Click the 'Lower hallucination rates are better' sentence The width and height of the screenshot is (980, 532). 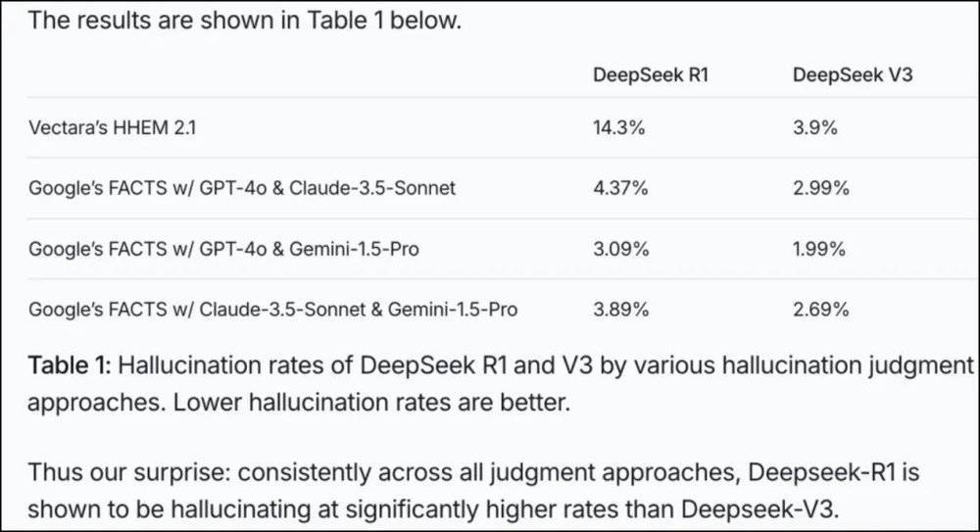pos(371,402)
